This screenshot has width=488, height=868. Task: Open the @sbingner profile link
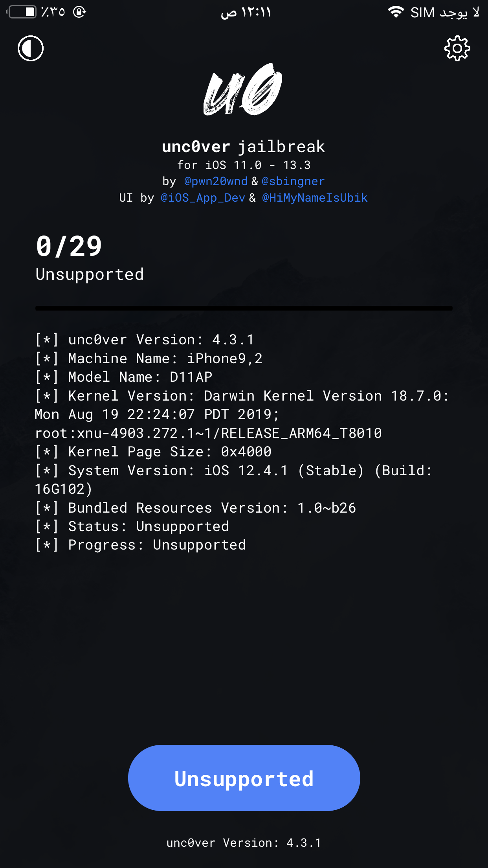tap(293, 181)
